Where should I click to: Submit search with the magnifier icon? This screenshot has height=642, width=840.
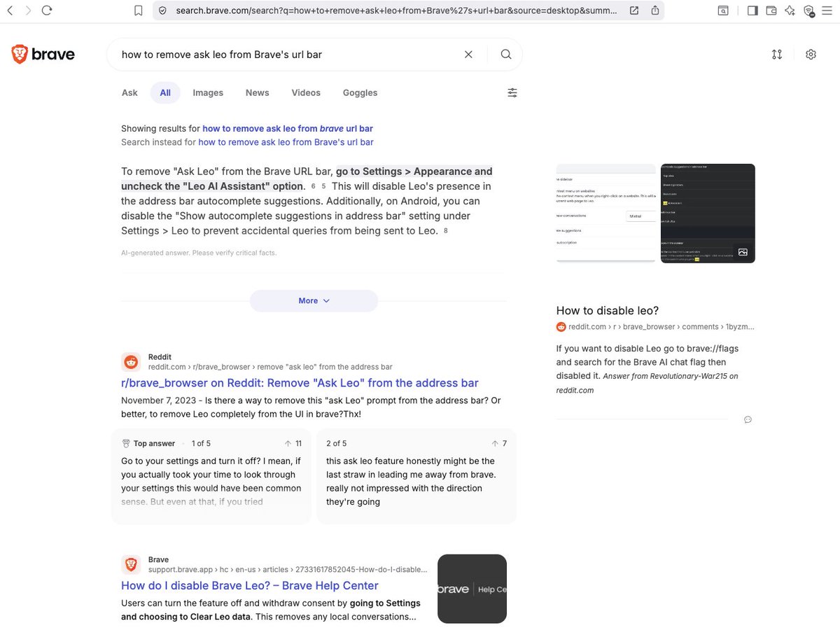click(506, 55)
